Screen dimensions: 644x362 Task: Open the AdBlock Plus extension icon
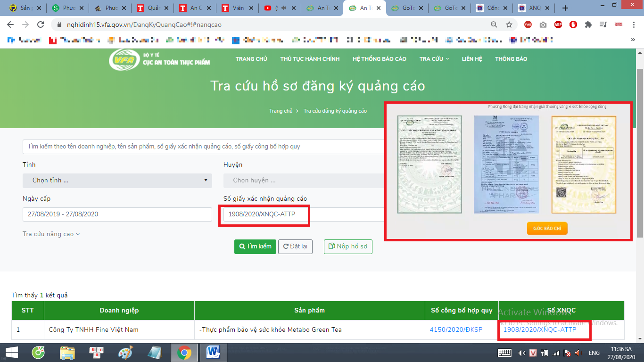[558, 25]
